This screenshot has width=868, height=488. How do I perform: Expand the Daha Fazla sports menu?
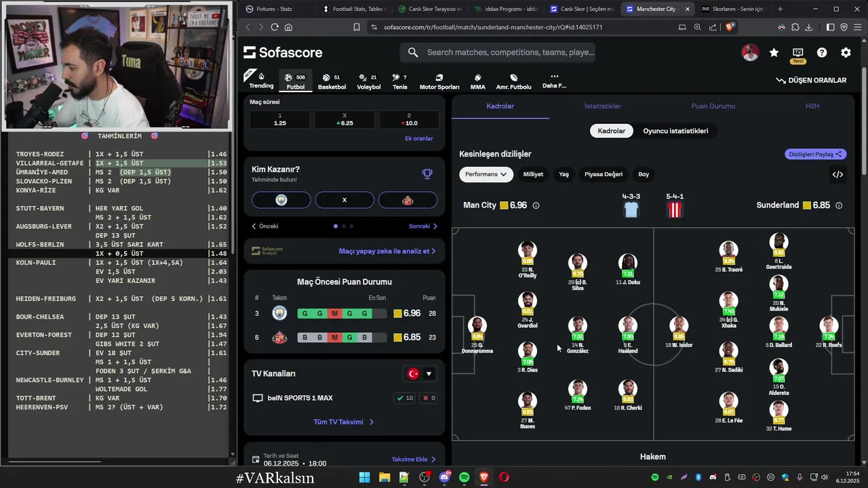tap(554, 81)
